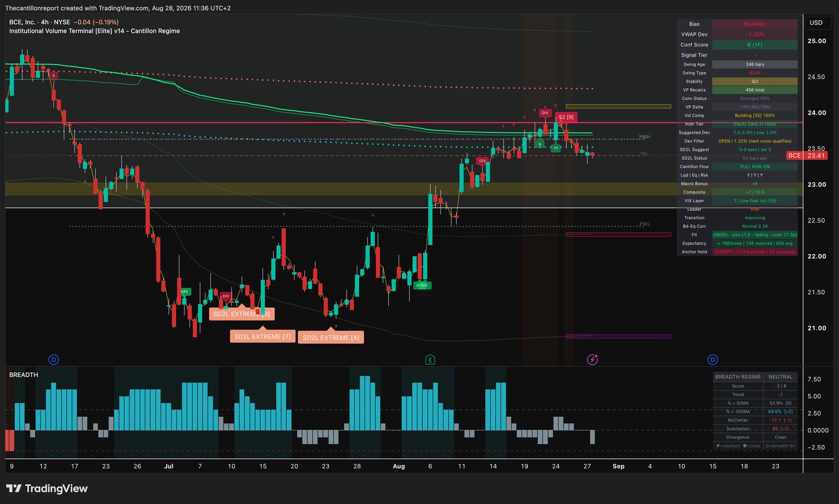Click the red outlined zone box
Screen dimensions: 839x504
coord(618,234)
